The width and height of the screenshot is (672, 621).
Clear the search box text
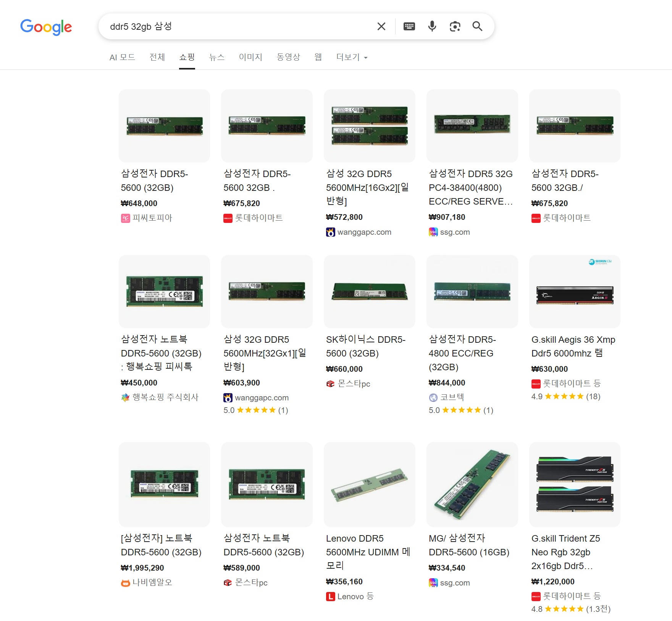[381, 26]
